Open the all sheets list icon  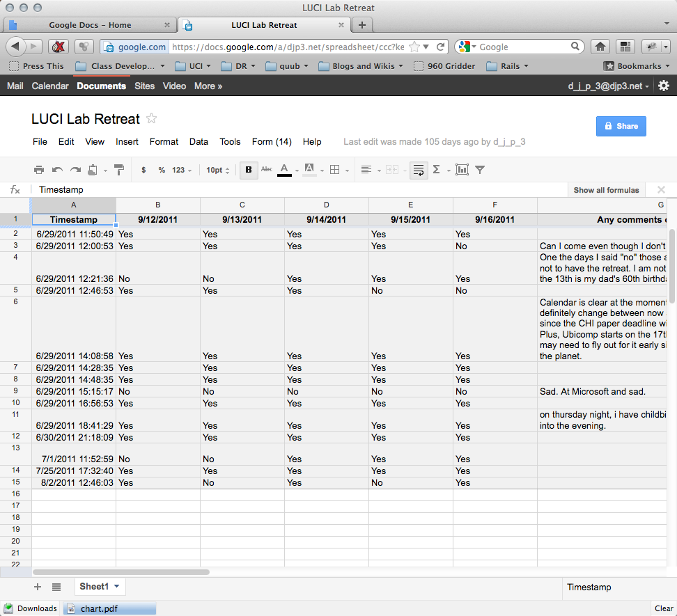click(x=56, y=587)
